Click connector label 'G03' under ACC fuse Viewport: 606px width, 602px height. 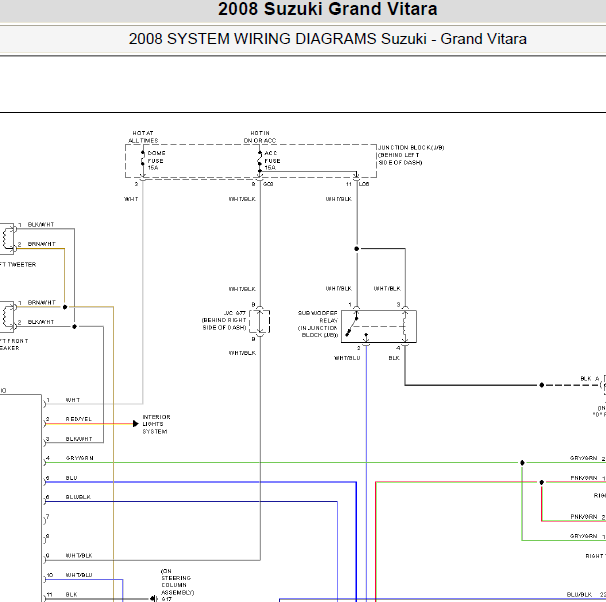tap(268, 184)
